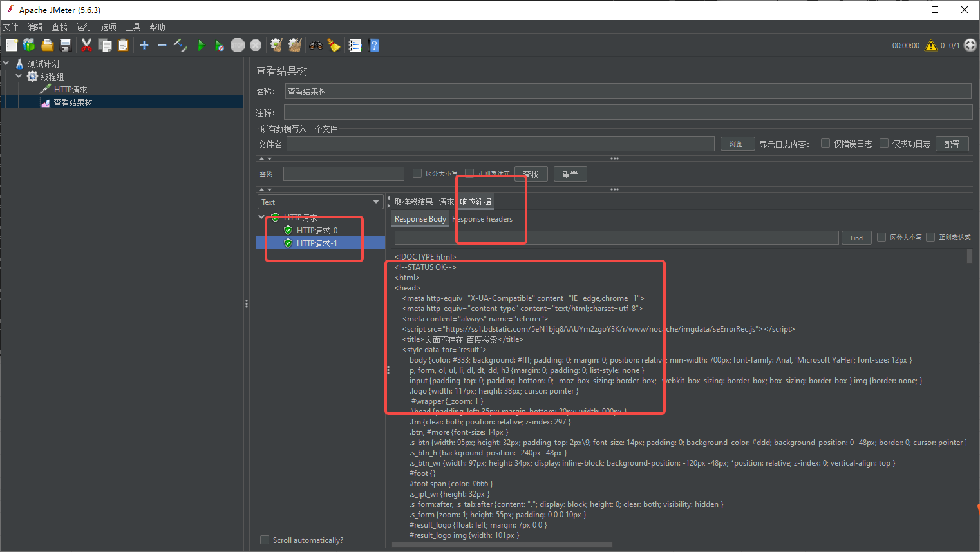Click the Paste clipboard icon

point(123,45)
